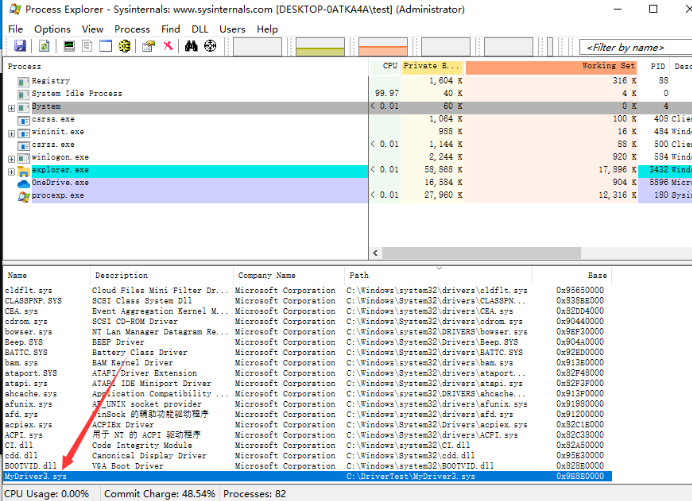Screen dimensions: 692x501
Task: Expand the explorer.exe tree node
Action: coord(11,172)
